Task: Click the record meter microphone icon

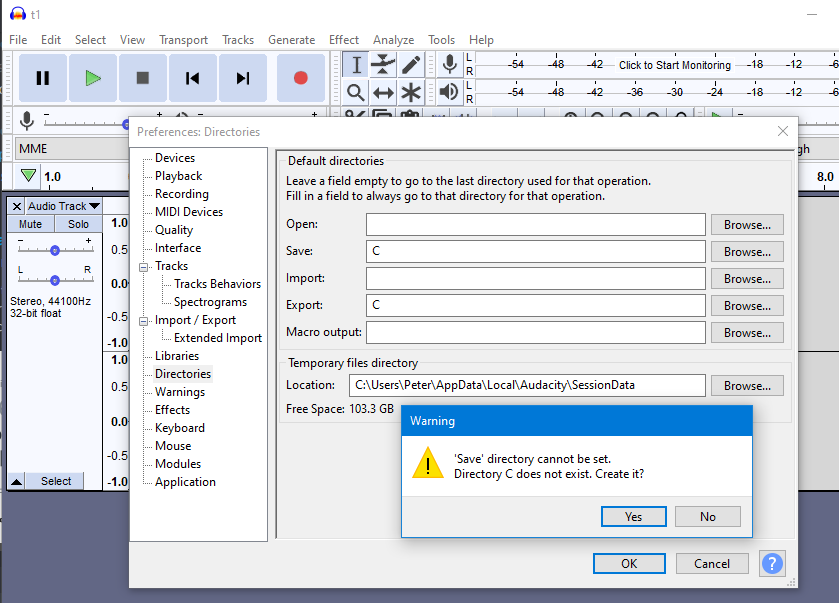Action: pyautogui.click(x=449, y=65)
